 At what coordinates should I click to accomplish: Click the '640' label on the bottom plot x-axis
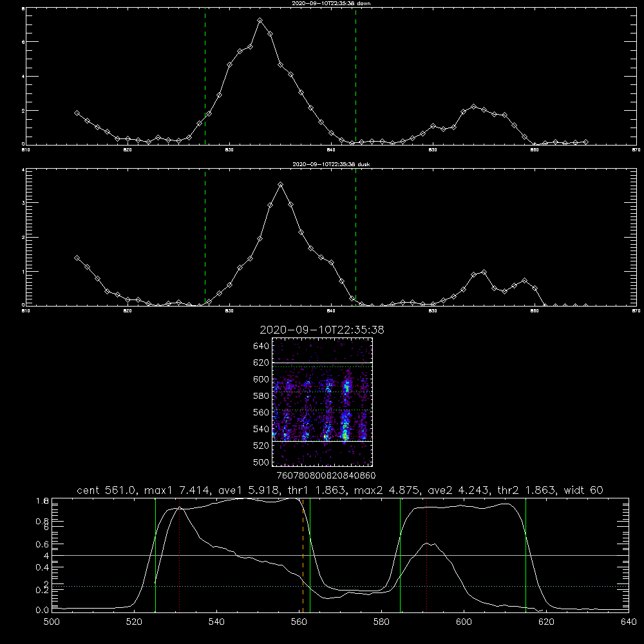(x=629, y=622)
